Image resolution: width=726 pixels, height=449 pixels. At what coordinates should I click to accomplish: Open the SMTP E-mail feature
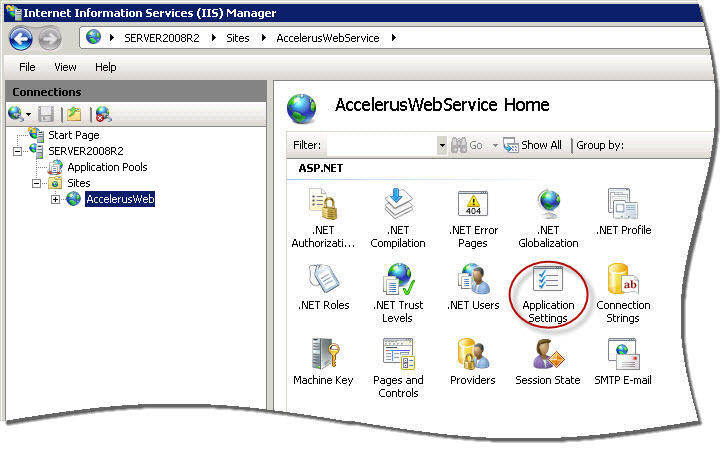[x=623, y=362]
